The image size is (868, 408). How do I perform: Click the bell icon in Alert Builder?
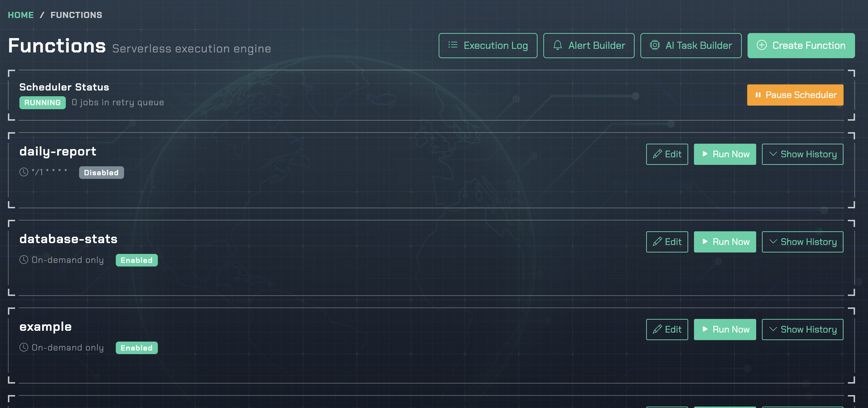(557, 45)
